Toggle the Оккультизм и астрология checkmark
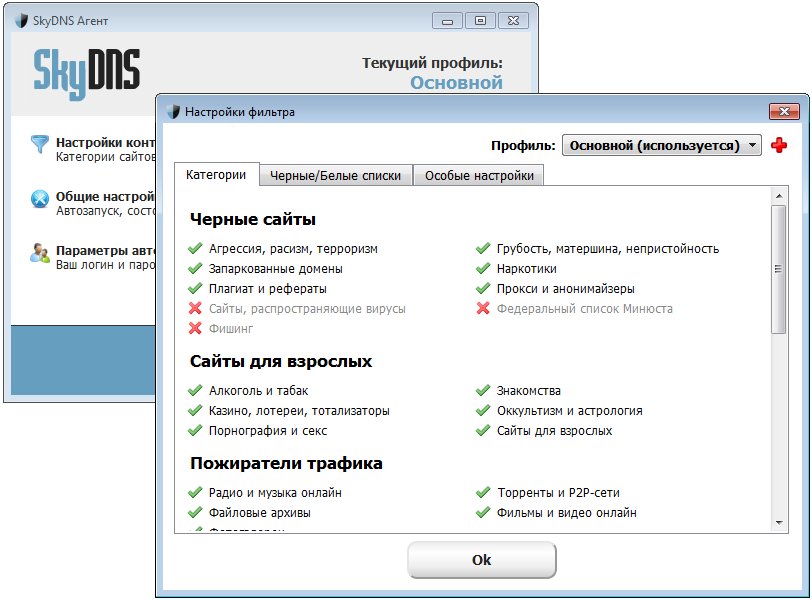The image size is (812, 600). pyautogui.click(x=483, y=411)
